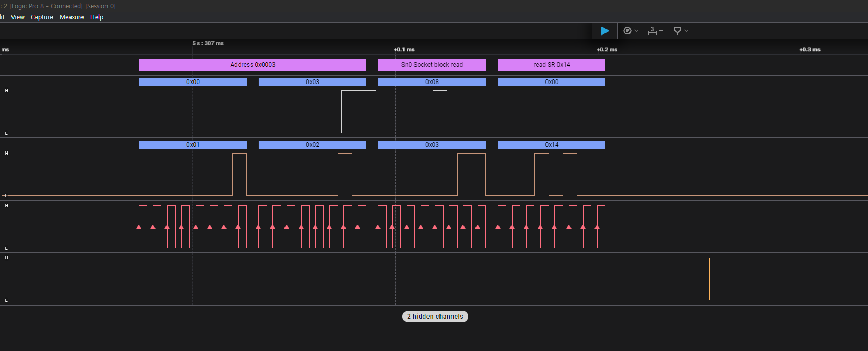Open the timing marker dropdown
868x351 pixels.
pyautogui.click(x=681, y=31)
